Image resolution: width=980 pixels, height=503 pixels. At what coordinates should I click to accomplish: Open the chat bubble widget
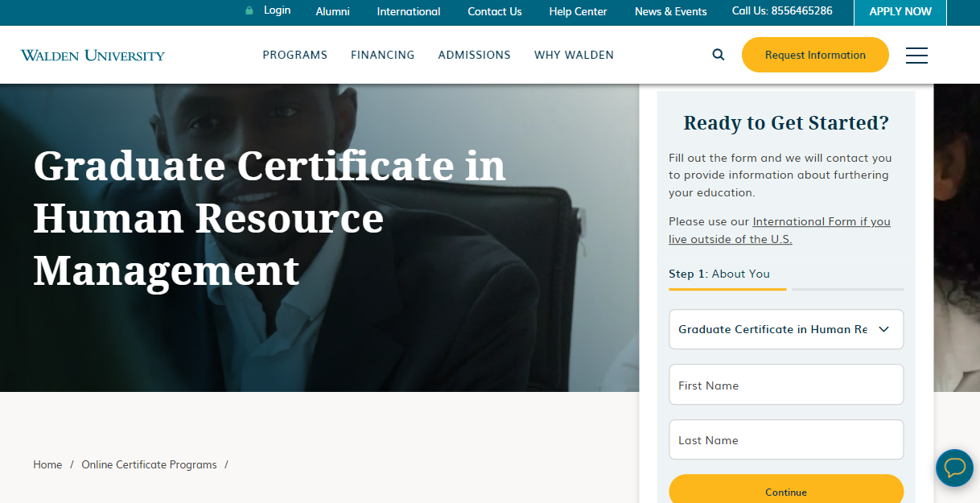click(x=955, y=468)
